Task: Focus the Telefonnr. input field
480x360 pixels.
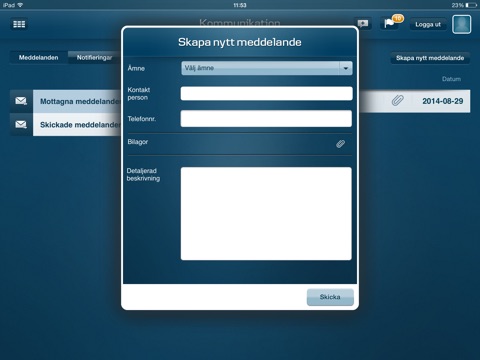Action: pos(266,119)
